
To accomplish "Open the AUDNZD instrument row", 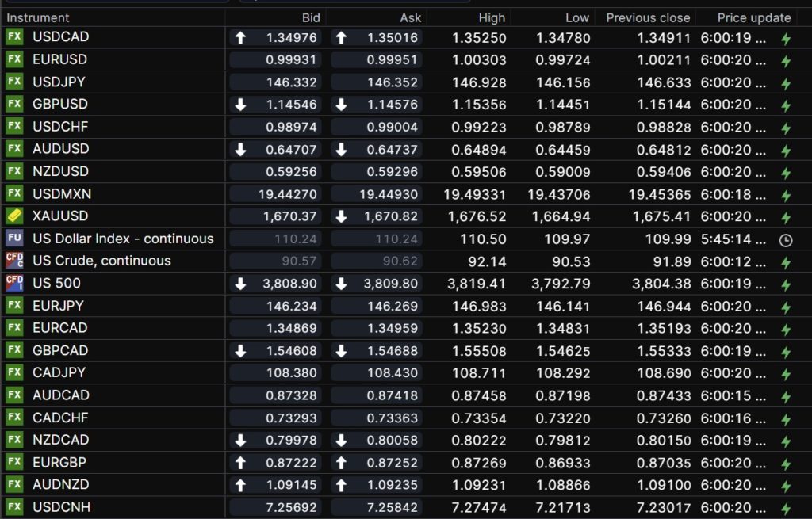I will click(x=61, y=484).
